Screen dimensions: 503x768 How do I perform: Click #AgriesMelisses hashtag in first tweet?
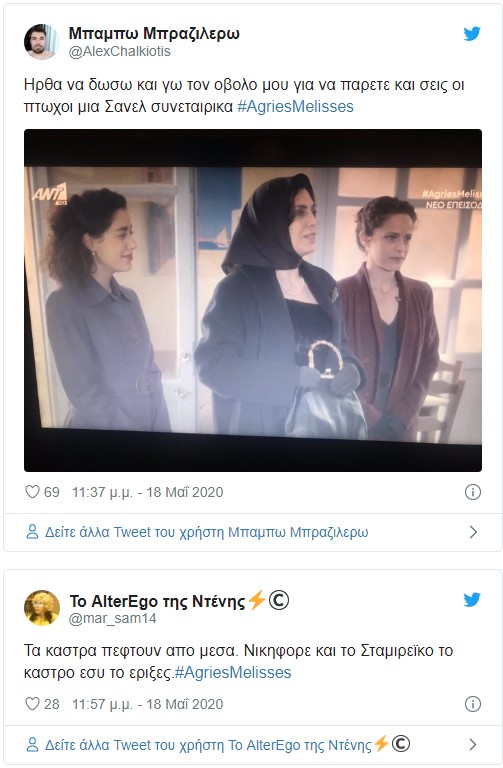[x=295, y=106]
